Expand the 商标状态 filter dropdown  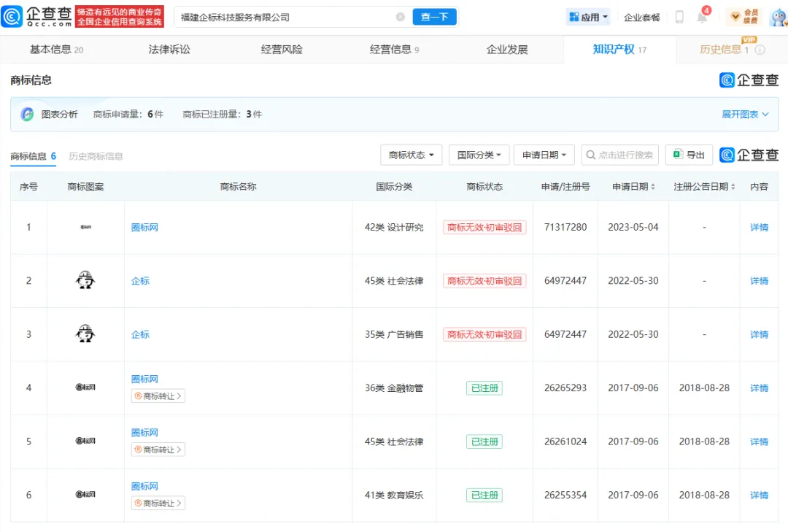click(411, 155)
